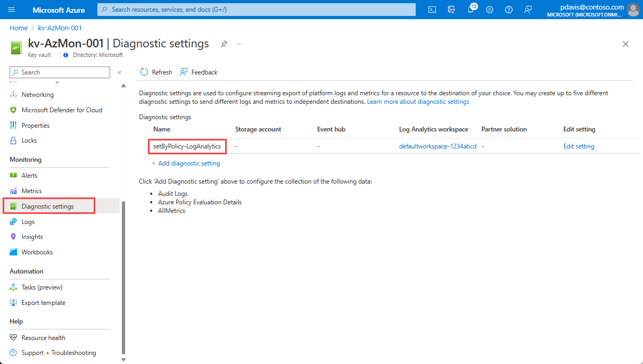The height and width of the screenshot is (364, 643).
Task: Open kv-AzMon-001 breadcrumb link
Action: tap(60, 28)
